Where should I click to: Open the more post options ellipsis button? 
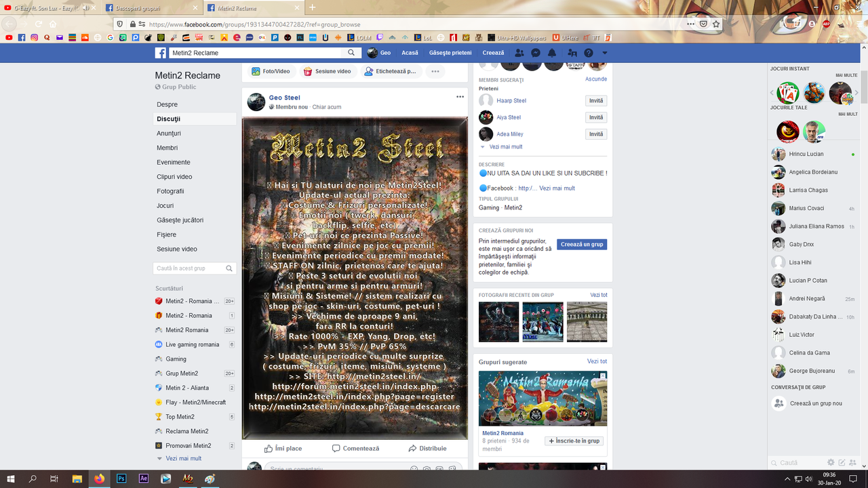435,71
